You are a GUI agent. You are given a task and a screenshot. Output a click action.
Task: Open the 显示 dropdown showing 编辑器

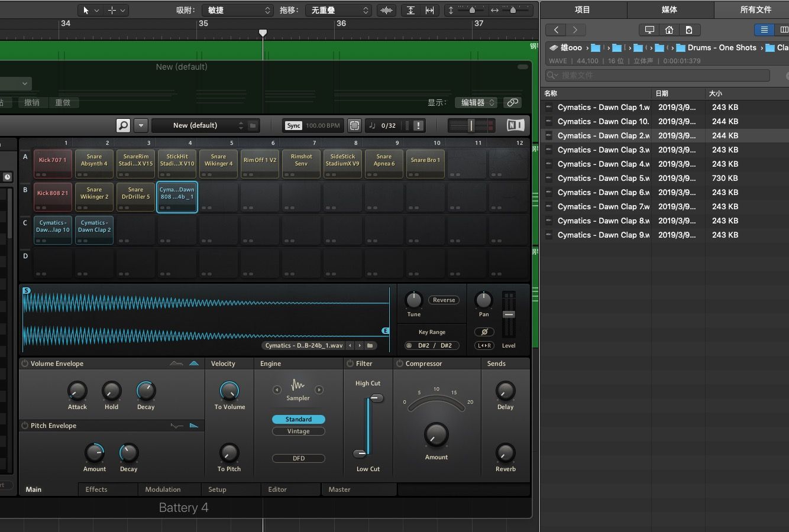476,102
